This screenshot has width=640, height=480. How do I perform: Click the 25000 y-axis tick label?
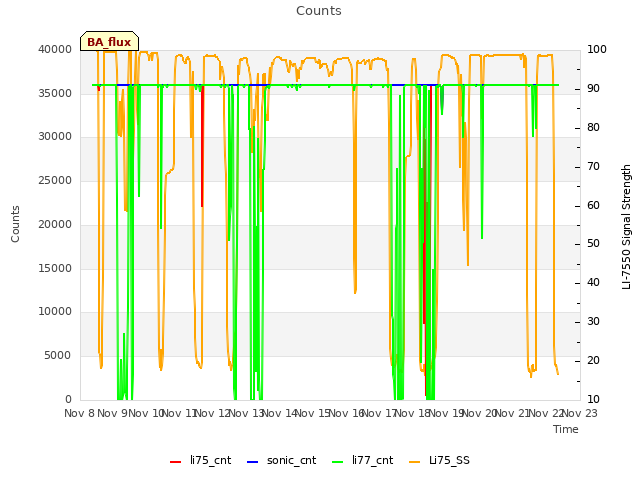pos(55,180)
